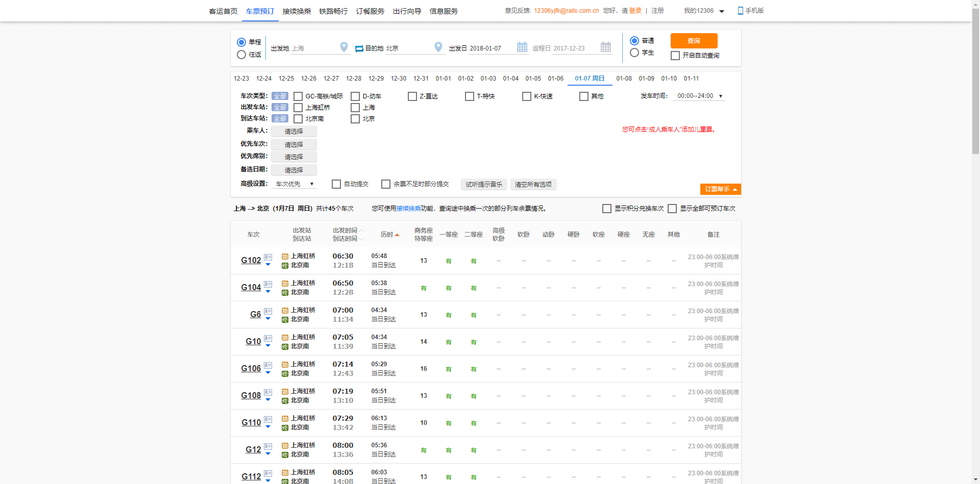Click the destination location pin icon
The width and height of the screenshot is (980, 484).
tap(438, 47)
